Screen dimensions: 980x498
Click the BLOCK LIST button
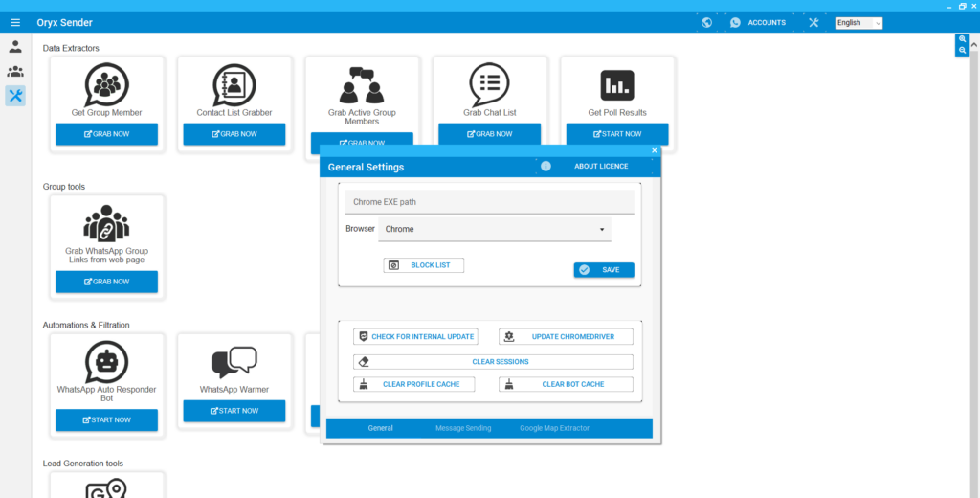[x=424, y=265]
